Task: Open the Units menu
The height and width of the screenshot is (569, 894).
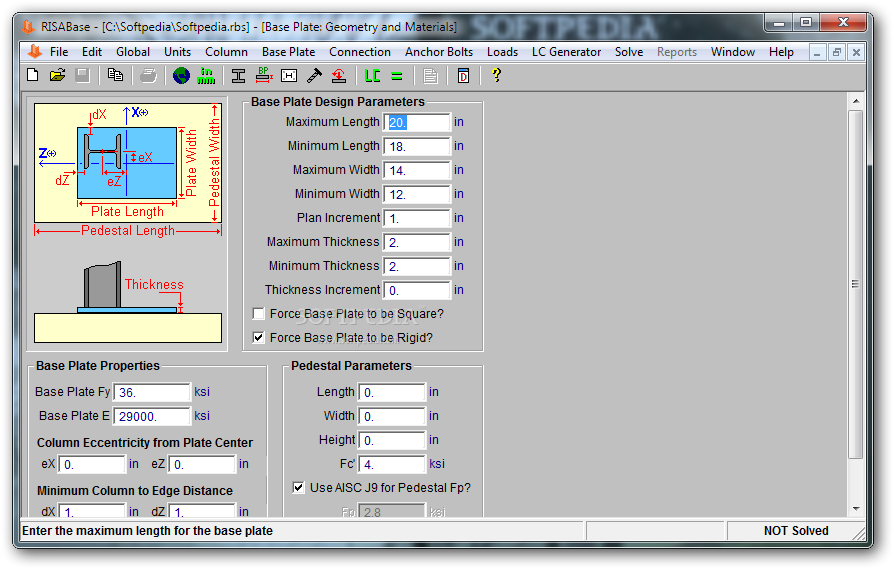Action: pos(177,52)
